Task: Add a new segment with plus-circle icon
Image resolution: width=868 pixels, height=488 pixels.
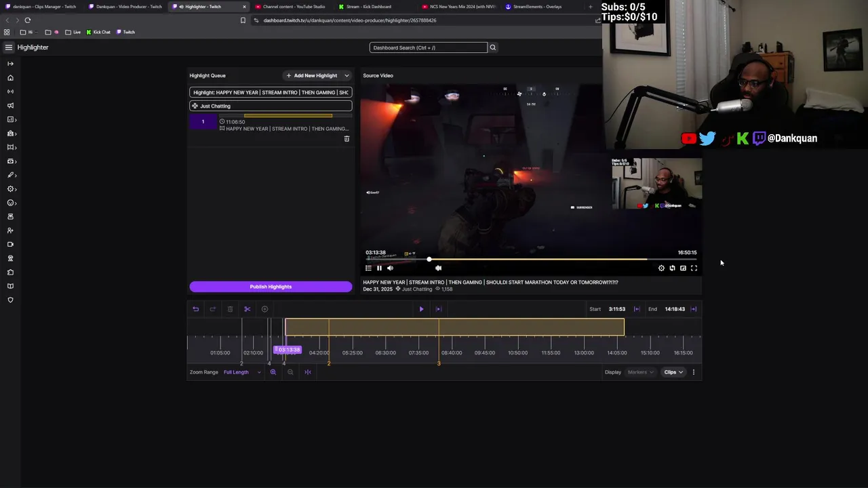Action: click(x=264, y=309)
